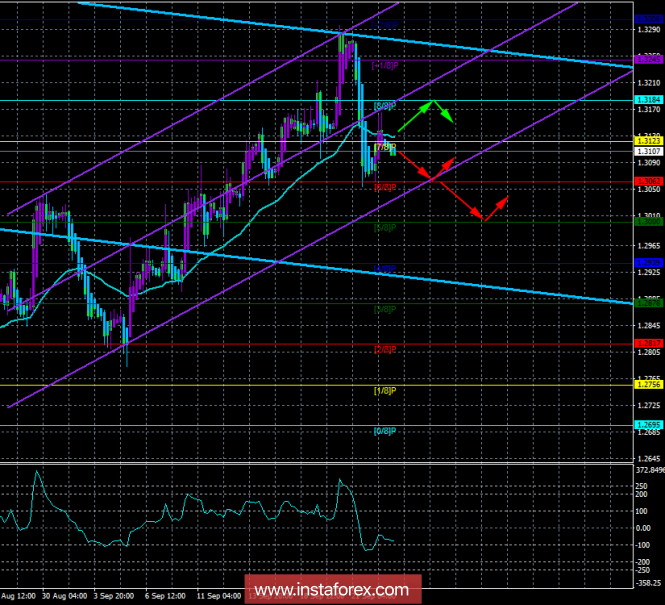The width and height of the screenshot is (665, 605).
Task: Click the 1.3184 cyan price label
Action: tap(648, 100)
